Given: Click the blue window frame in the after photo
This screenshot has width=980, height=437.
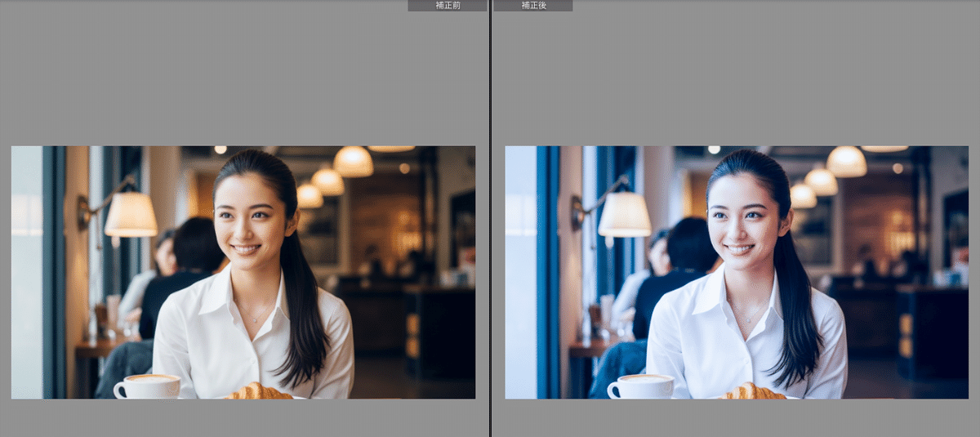Looking at the screenshot, I should [x=547, y=270].
